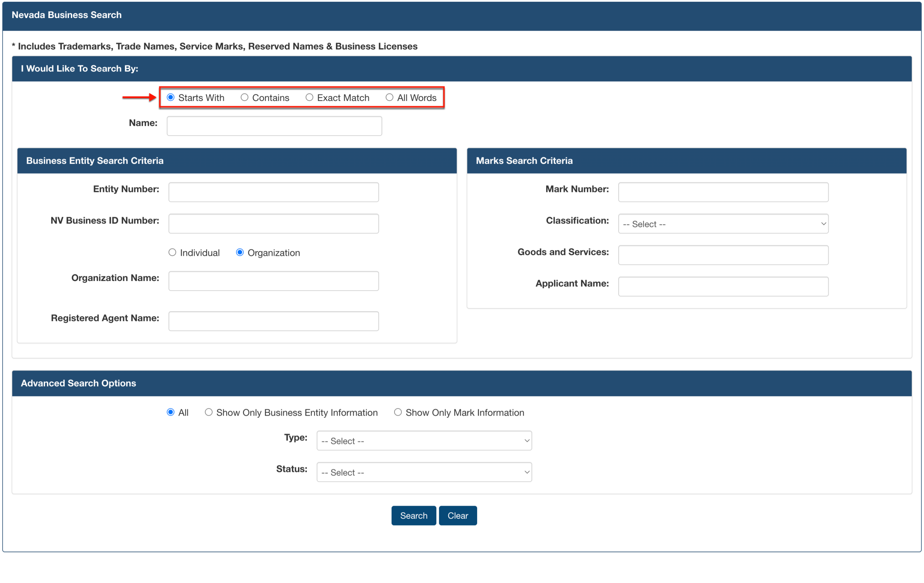The width and height of the screenshot is (924, 583).
Task: Expand the Type dropdown list
Action: pyautogui.click(x=424, y=441)
